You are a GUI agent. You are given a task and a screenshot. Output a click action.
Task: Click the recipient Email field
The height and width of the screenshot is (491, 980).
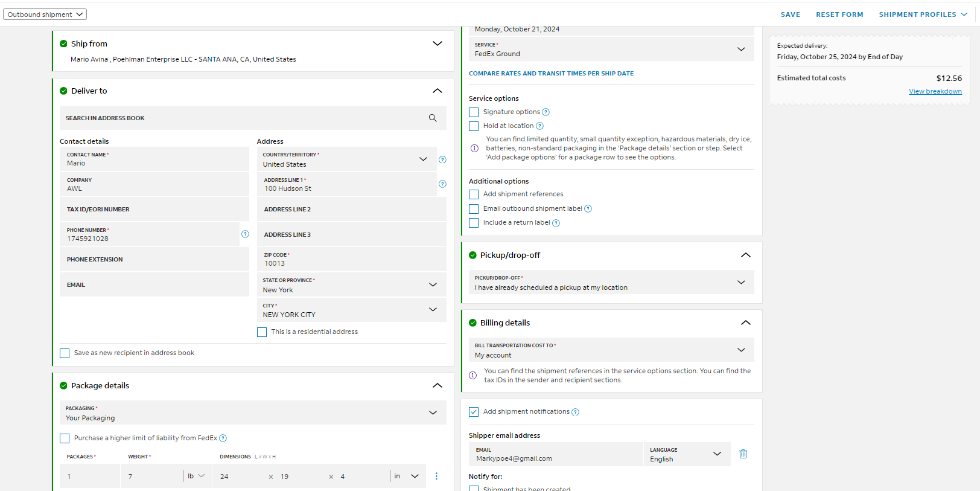tap(154, 284)
